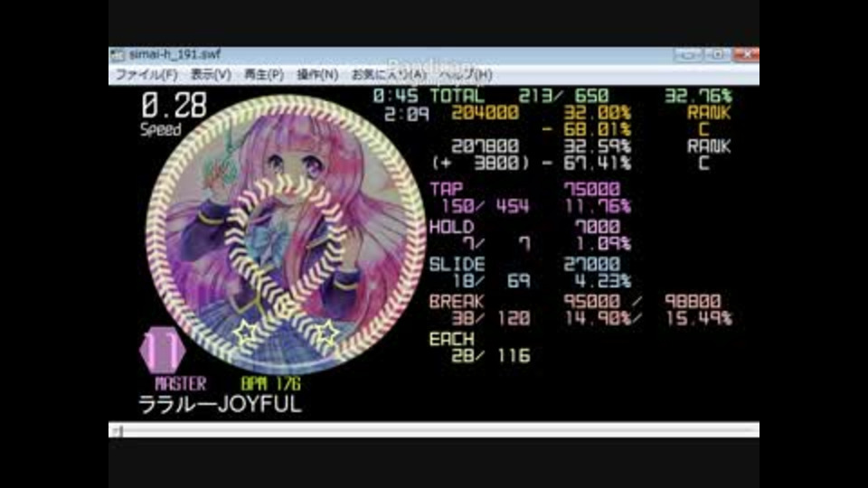Click the TOTAL 213/650 counter
Image resolution: width=868 pixels, height=488 pixels.
coord(519,96)
